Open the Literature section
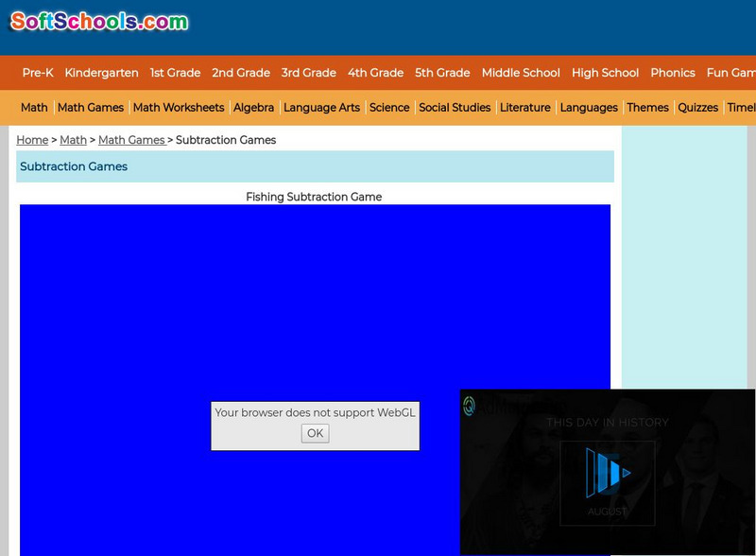Image resolution: width=756 pixels, height=556 pixels. (x=524, y=107)
